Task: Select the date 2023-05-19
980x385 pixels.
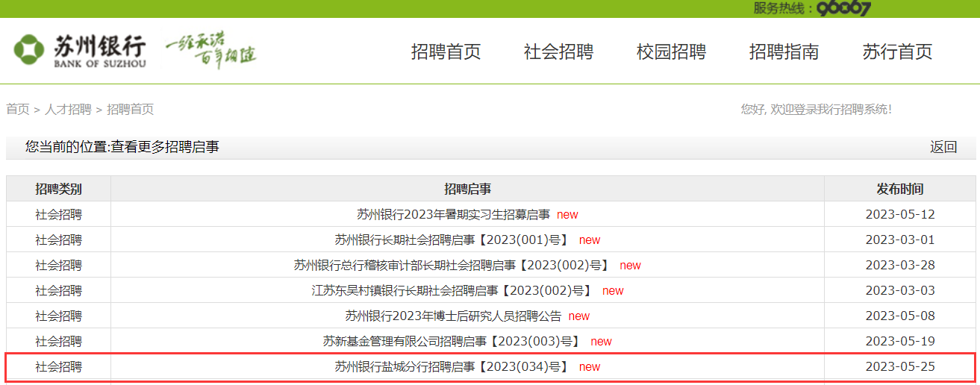Action: (x=900, y=341)
